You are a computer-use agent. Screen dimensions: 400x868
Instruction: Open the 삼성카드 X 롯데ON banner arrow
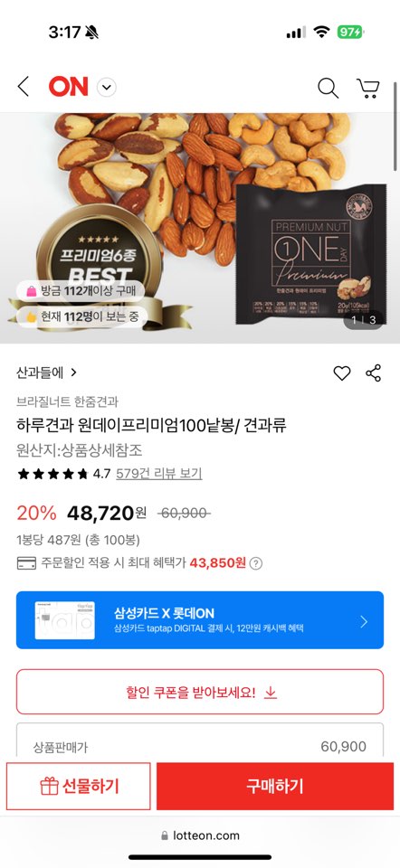364,622
